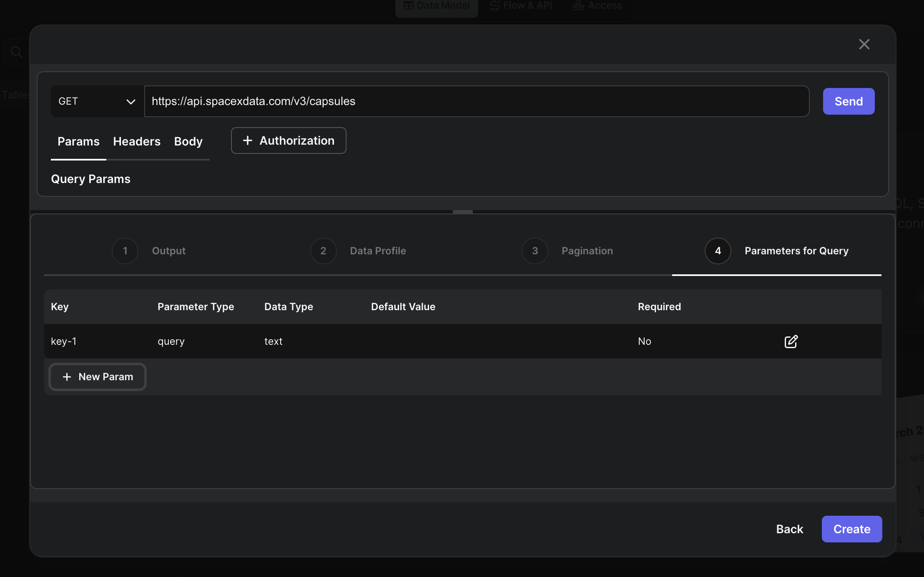Click the Data Type column header
The image size is (924, 577).
[x=289, y=307]
